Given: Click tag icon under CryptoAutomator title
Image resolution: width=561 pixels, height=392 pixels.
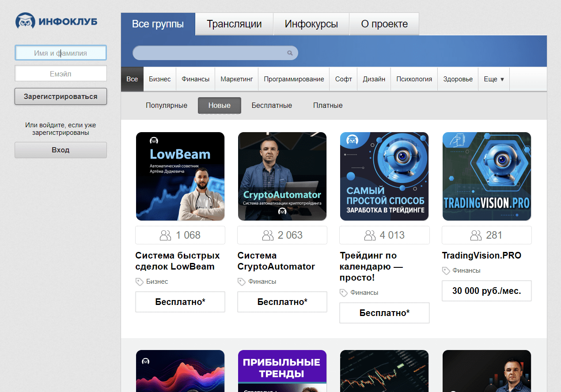Looking at the screenshot, I should tap(241, 282).
